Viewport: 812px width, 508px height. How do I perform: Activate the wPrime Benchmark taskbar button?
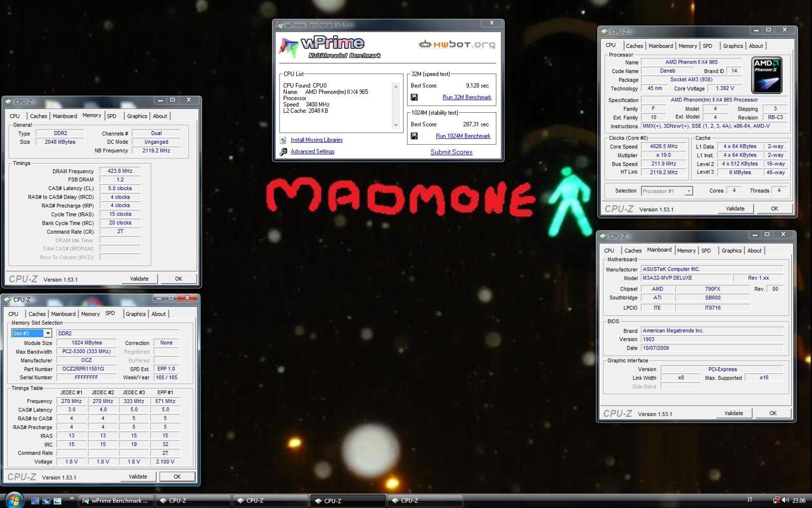tap(116, 501)
